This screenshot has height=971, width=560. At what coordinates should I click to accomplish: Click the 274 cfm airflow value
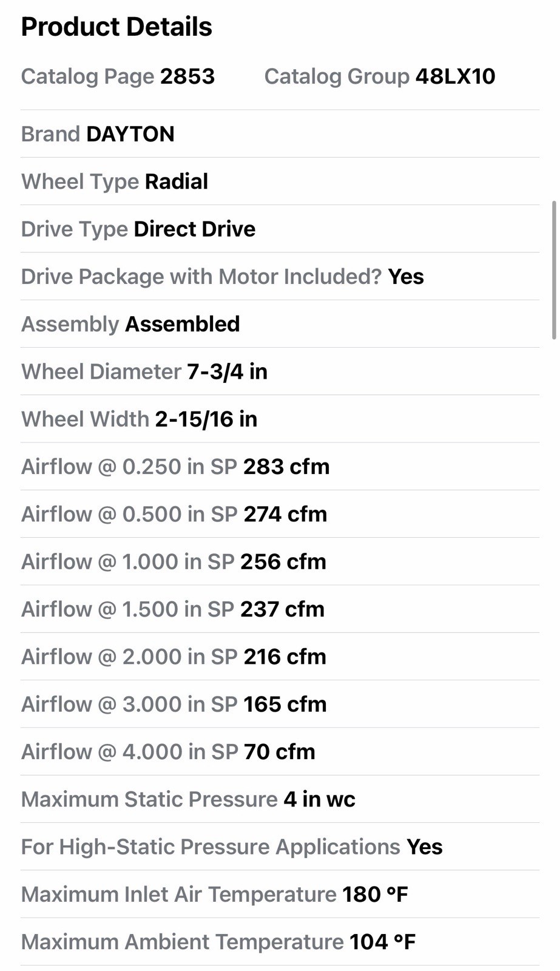click(x=285, y=514)
